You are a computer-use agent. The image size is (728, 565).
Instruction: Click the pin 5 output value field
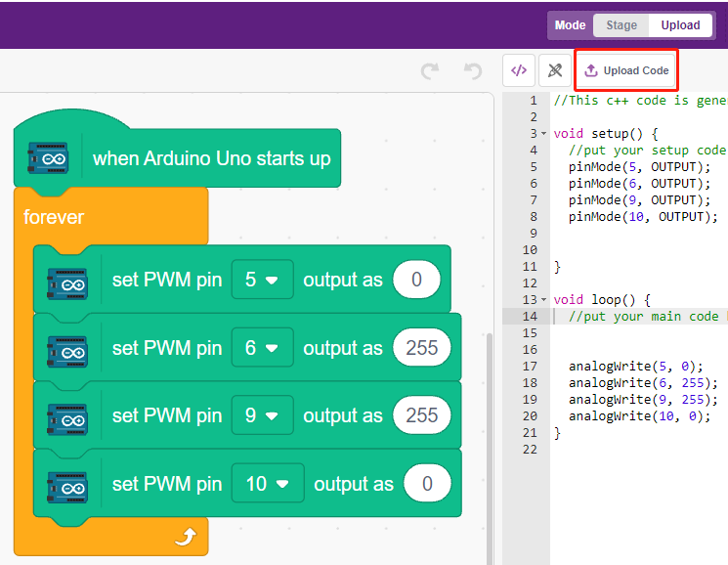[416, 280]
